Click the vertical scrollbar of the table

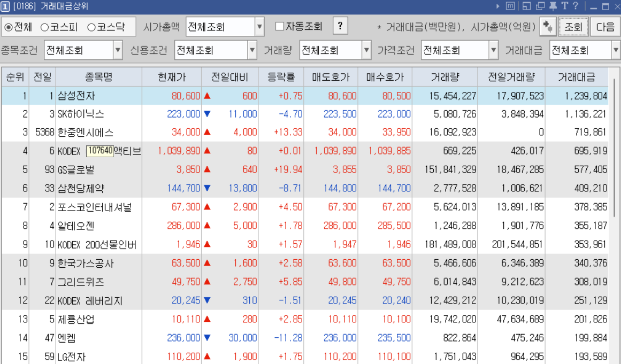pos(614,147)
